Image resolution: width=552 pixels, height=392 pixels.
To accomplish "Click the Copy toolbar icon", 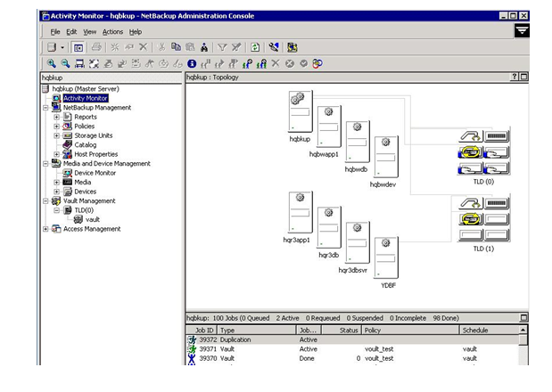I will [x=176, y=46].
